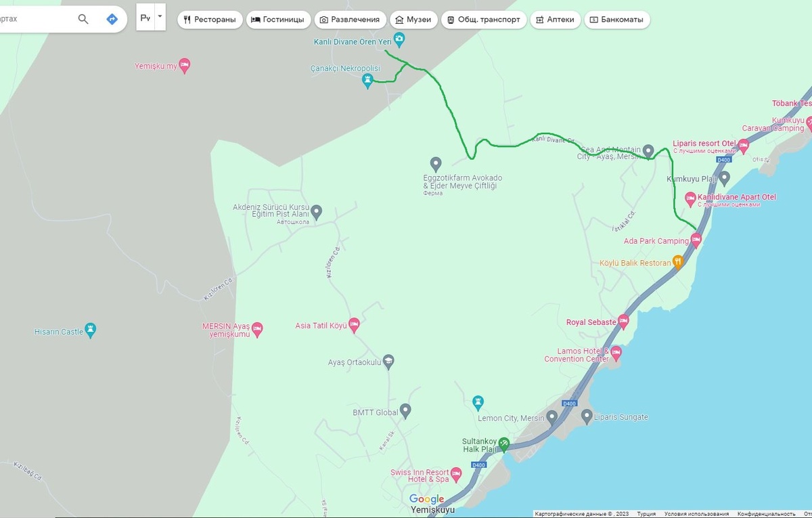This screenshot has height=518, width=812.
Task: Open Условия использования link
Action: click(x=696, y=514)
